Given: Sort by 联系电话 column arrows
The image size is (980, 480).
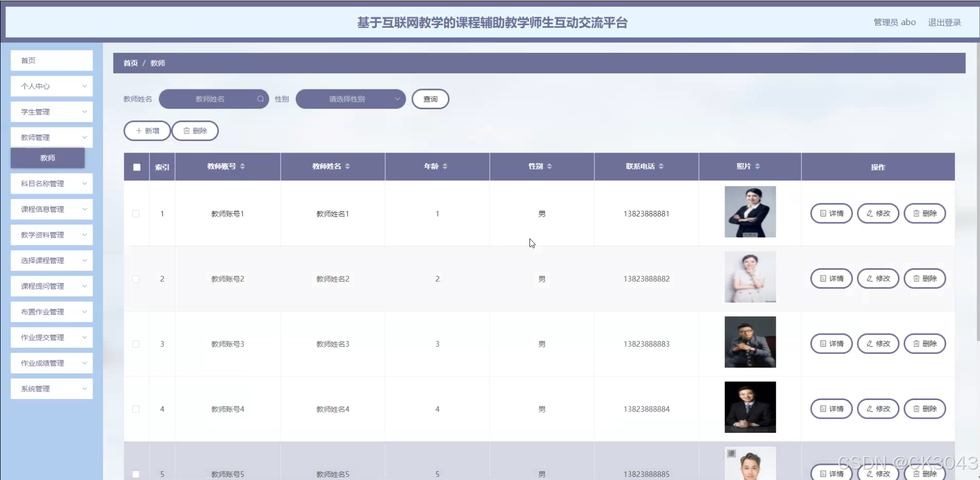Looking at the screenshot, I should coord(661,166).
